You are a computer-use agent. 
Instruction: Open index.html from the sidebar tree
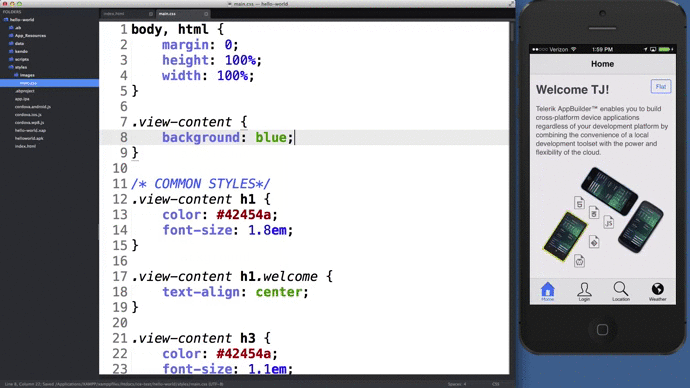[x=25, y=146]
